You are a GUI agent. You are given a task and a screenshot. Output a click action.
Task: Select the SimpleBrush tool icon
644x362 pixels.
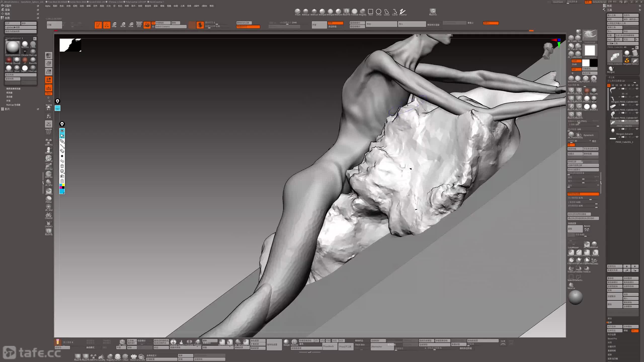pyautogui.click(x=627, y=61)
